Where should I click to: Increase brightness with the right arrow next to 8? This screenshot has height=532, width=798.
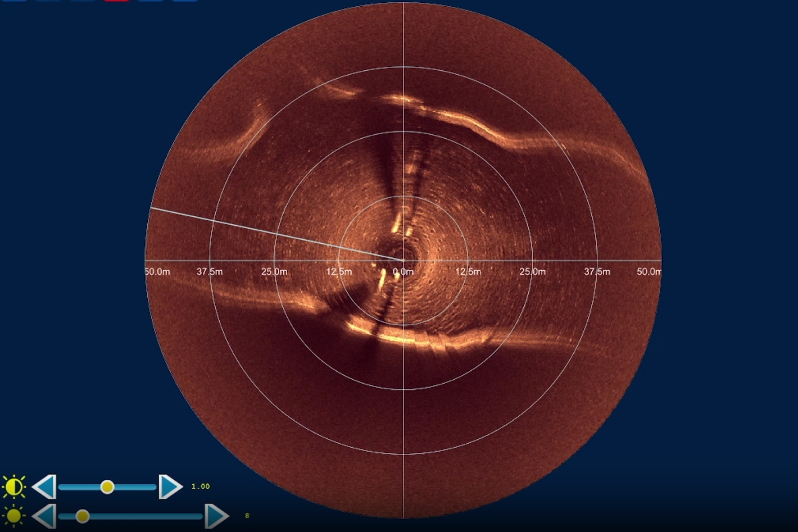[x=217, y=516]
